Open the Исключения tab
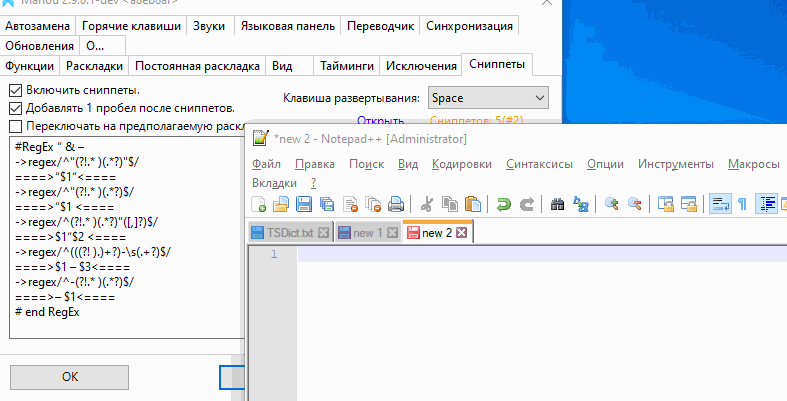 [421, 66]
